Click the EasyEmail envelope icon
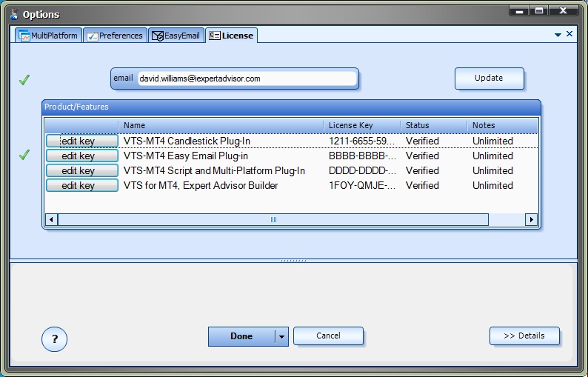588x377 pixels. coord(157,36)
